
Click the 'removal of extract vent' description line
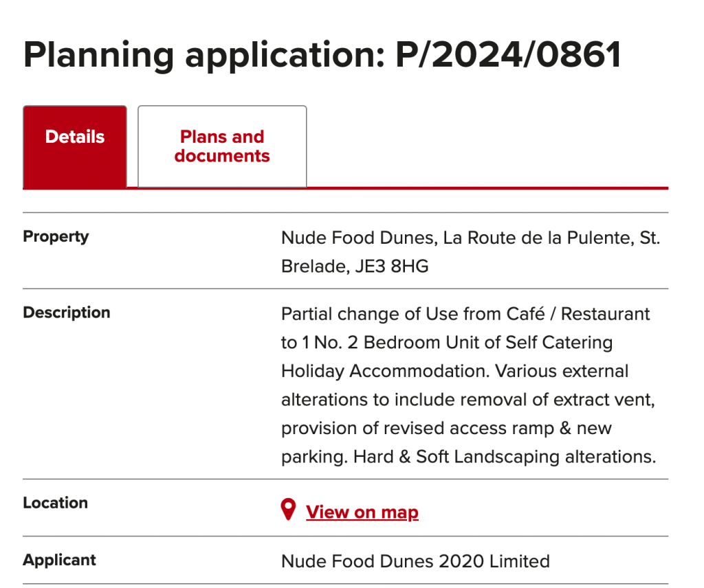[468, 400]
